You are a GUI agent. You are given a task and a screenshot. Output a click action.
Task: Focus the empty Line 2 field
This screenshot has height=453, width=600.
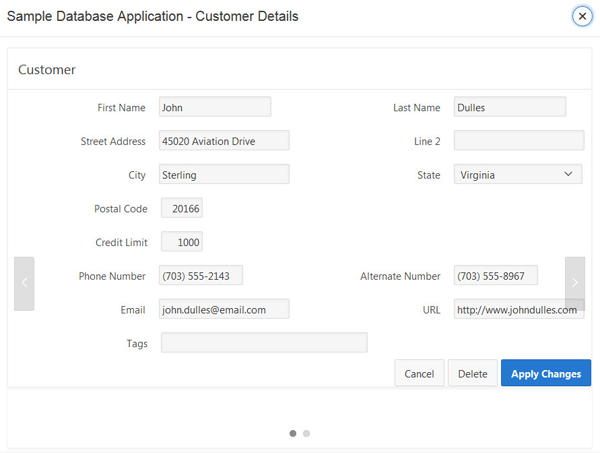[x=518, y=141]
